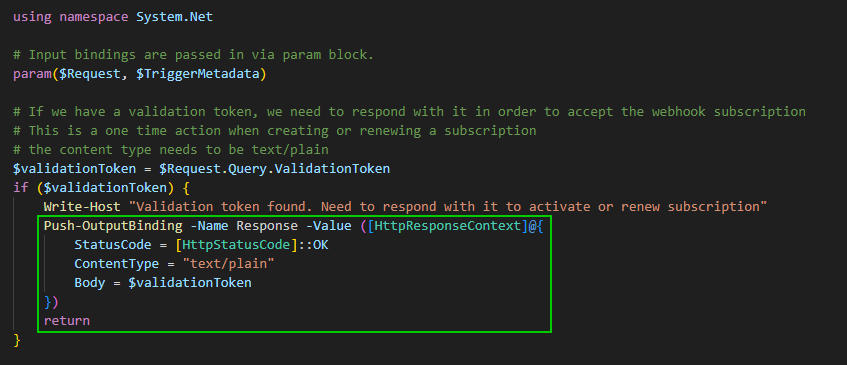Click the "Input bindings" comment line
847x365 pixels.
click(x=193, y=55)
